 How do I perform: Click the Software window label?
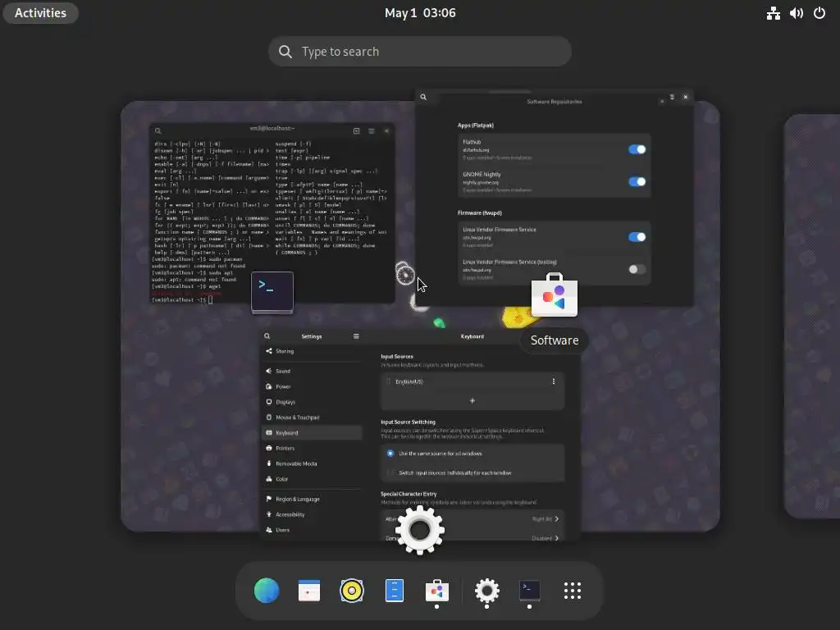pyautogui.click(x=555, y=340)
